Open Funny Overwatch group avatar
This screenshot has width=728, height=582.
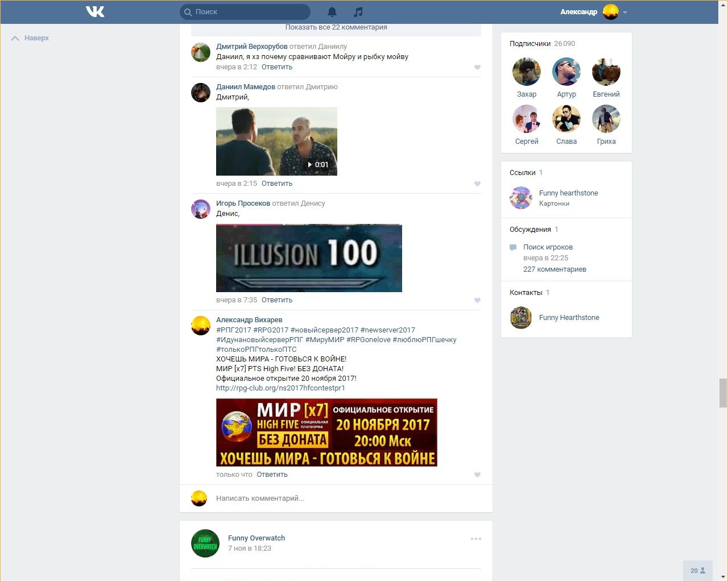[x=205, y=543]
